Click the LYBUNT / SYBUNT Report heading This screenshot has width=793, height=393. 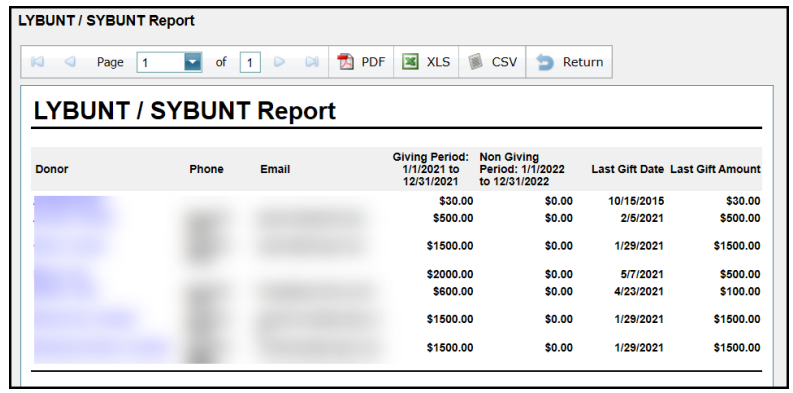tap(185, 111)
